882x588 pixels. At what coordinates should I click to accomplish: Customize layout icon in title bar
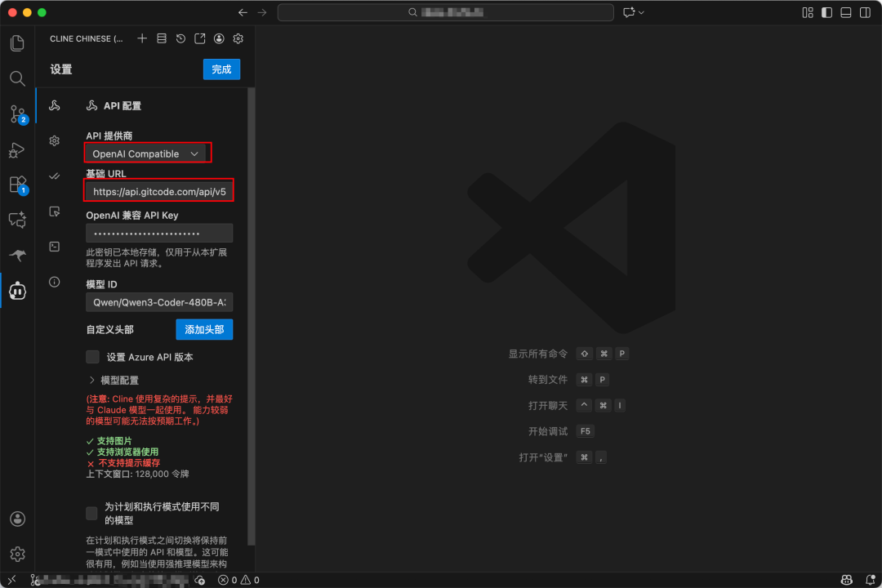[x=808, y=12]
